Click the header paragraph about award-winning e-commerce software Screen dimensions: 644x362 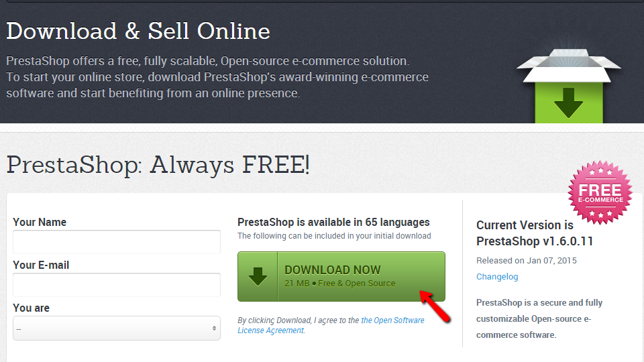pyautogui.click(x=217, y=77)
